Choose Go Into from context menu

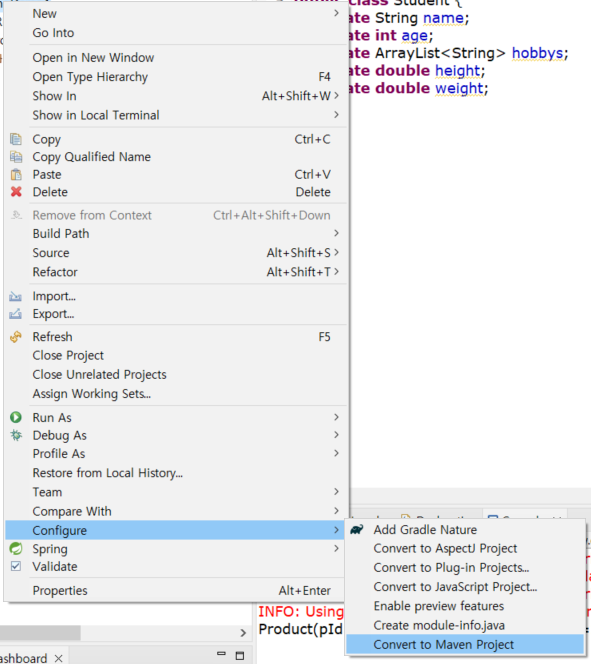point(175,33)
